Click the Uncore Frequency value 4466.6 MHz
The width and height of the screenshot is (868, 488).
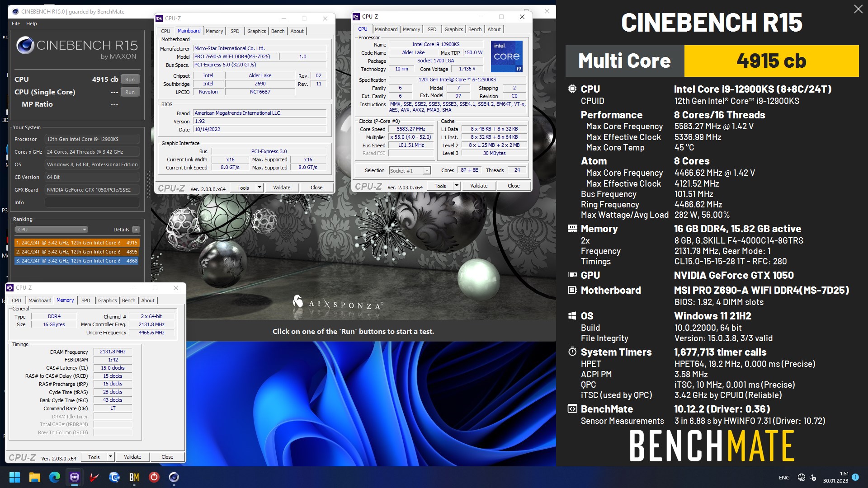click(x=151, y=333)
